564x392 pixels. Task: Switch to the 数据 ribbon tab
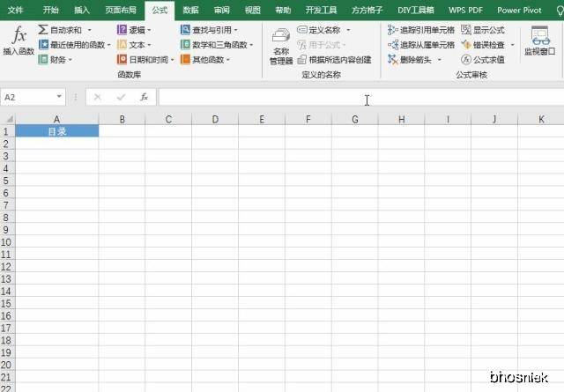tap(190, 10)
